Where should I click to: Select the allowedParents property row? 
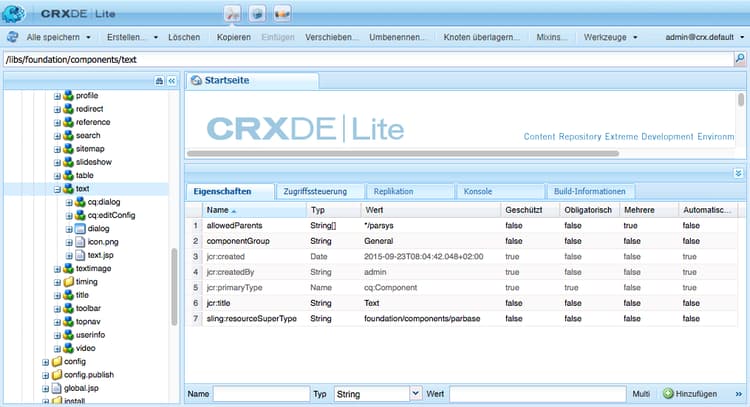tap(462, 225)
